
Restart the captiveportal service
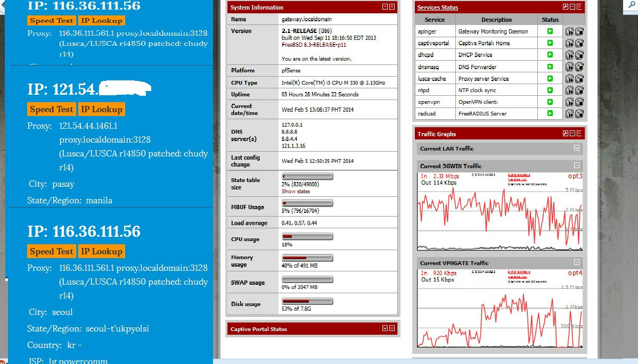click(569, 43)
